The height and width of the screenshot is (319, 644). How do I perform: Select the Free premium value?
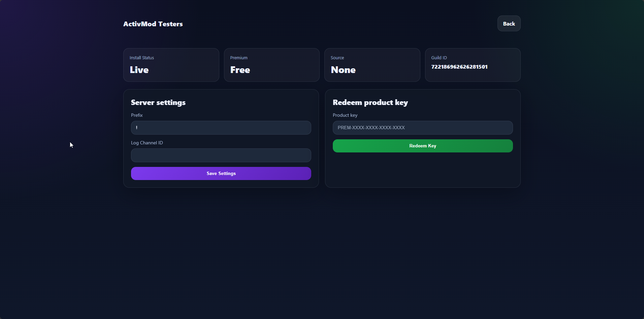point(240,70)
